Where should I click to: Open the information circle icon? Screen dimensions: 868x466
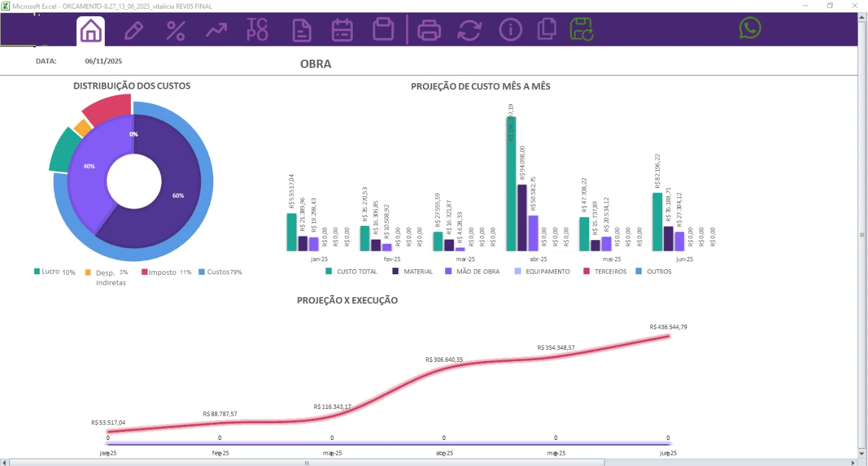click(510, 30)
